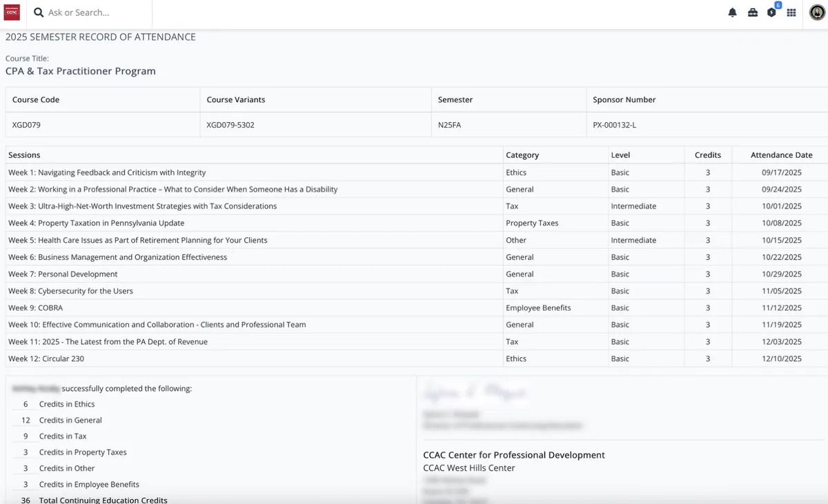Image resolution: width=828 pixels, height=504 pixels.
Task: Click the Attendance Date column header
Action: click(x=781, y=155)
